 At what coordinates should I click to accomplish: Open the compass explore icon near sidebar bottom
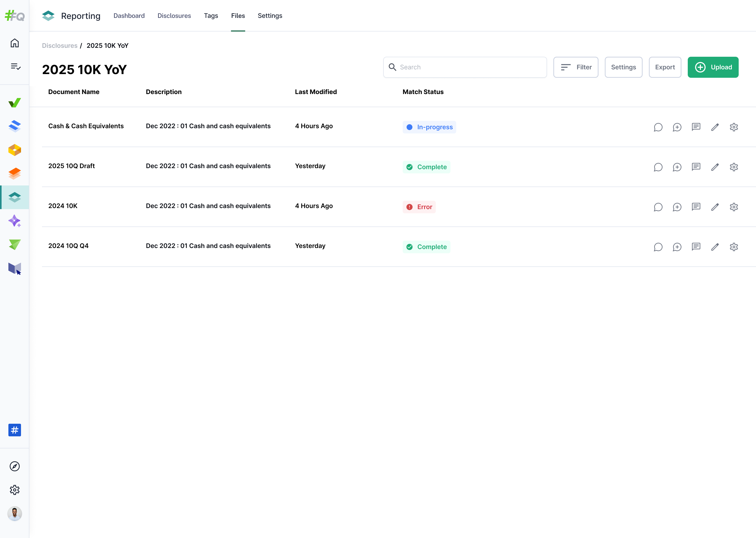(14, 466)
